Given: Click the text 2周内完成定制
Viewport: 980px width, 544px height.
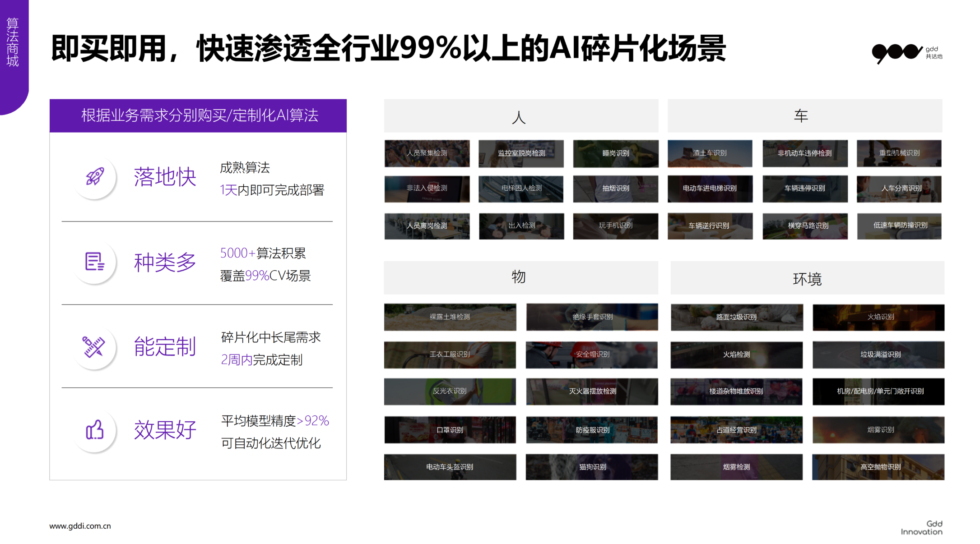Looking at the screenshot, I should pyautogui.click(x=262, y=360).
